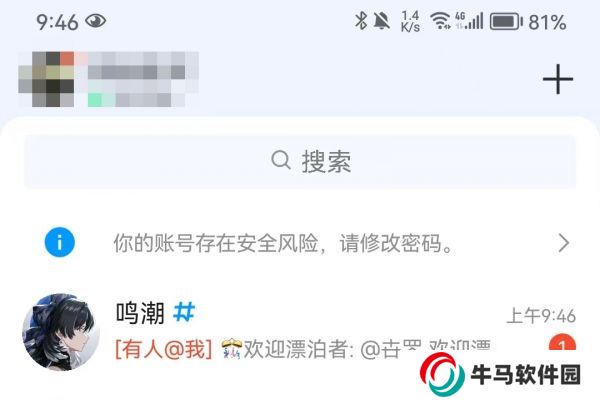Image resolution: width=600 pixels, height=400 pixels.
Task: Open the 鸣潮 chat avatar
Action: click(61, 332)
